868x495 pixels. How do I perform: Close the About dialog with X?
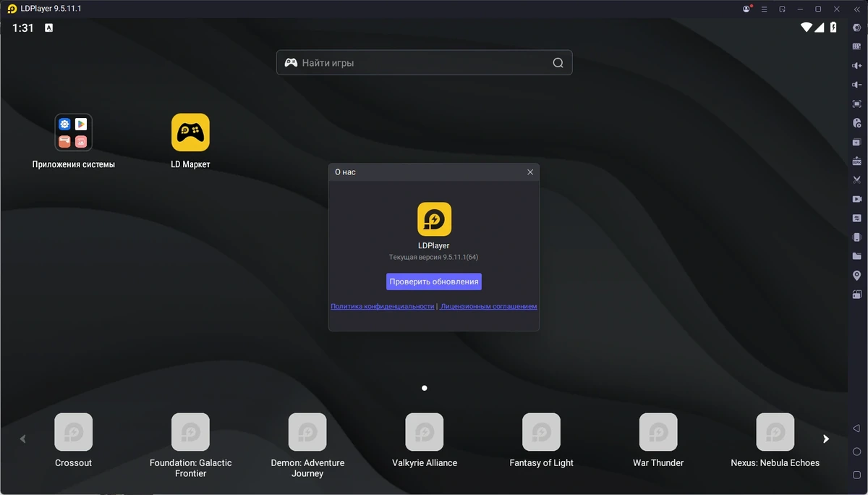tap(530, 172)
